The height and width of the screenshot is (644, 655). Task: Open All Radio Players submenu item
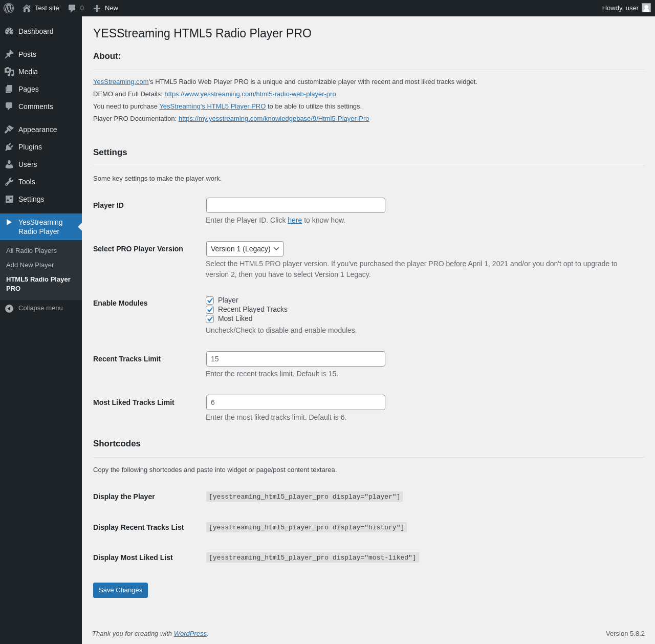click(x=31, y=251)
